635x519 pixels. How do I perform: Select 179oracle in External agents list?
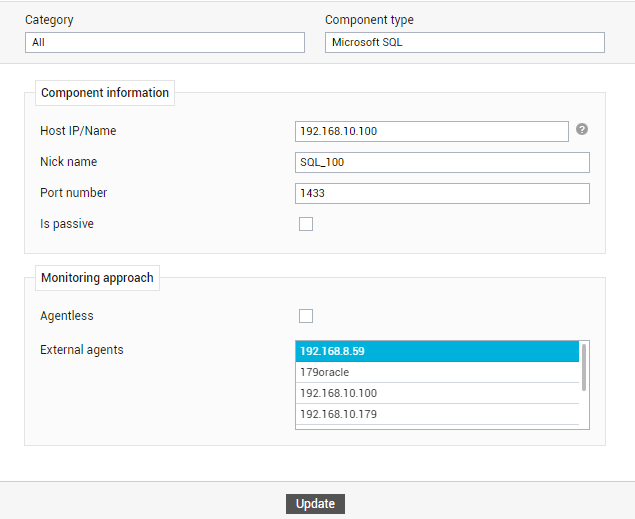[x=437, y=372]
